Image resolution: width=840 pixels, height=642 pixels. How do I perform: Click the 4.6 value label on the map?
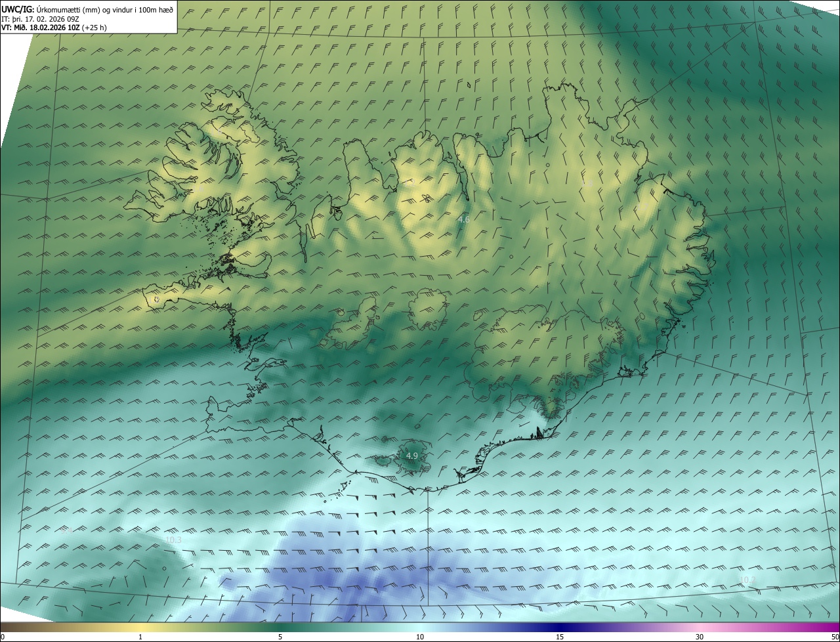coord(463,219)
